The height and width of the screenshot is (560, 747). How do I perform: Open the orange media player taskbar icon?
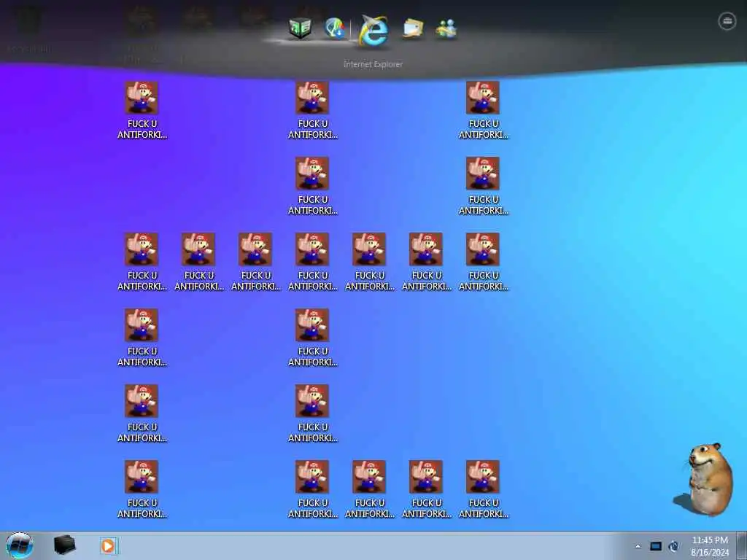pyautogui.click(x=108, y=545)
